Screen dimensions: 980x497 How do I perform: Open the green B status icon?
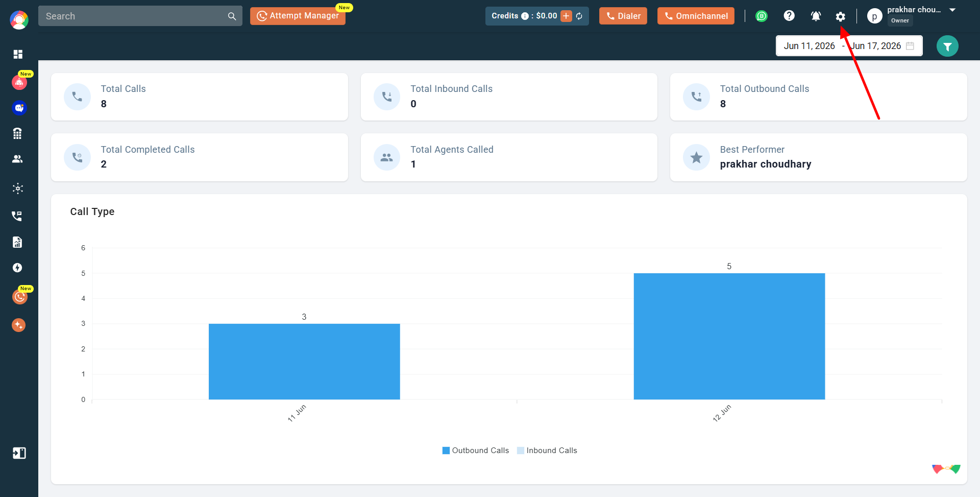(x=762, y=16)
